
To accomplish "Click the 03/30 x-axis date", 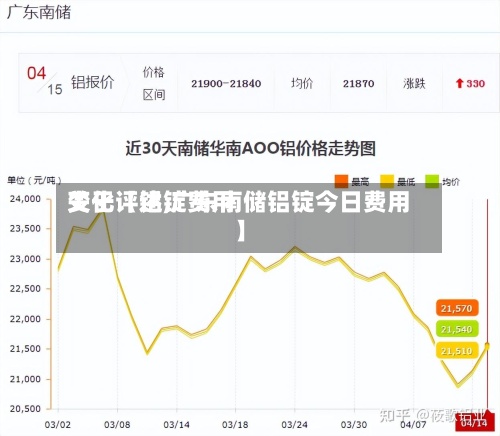I will pyautogui.click(x=354, y=425).
